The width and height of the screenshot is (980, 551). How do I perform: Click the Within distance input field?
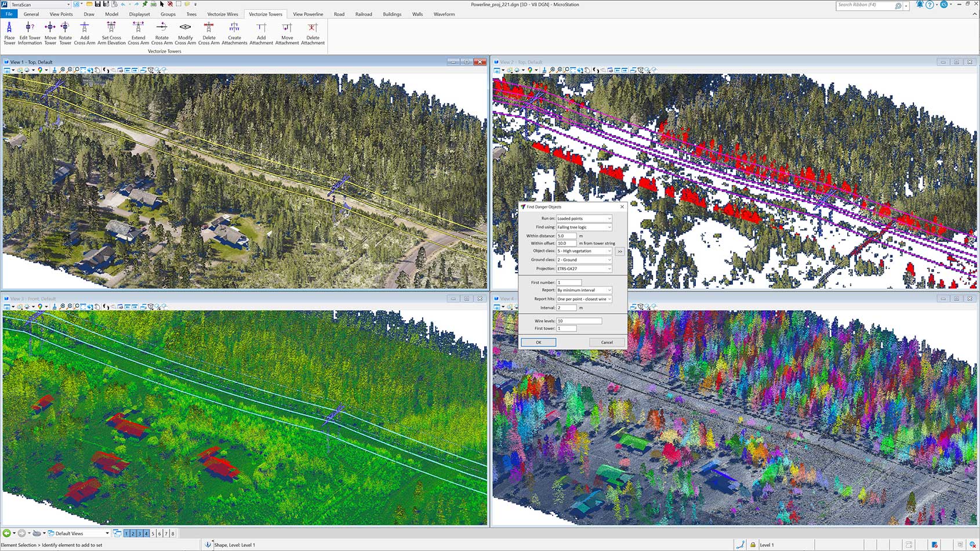[x=566, y=236]
